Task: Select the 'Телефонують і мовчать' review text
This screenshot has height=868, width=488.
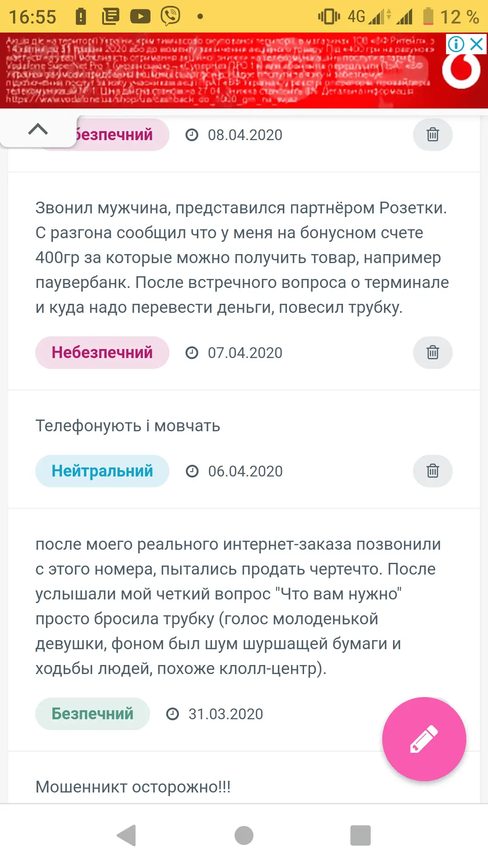Action: click(x=128, y=426)
